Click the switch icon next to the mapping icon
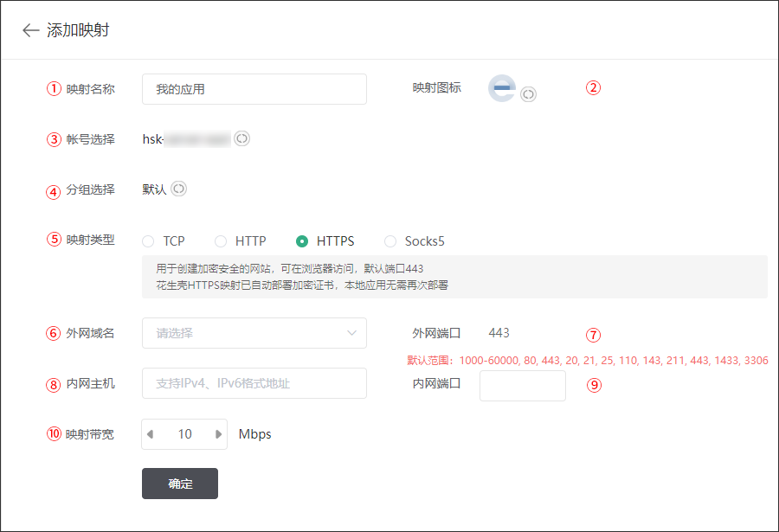 click(528, 94)
